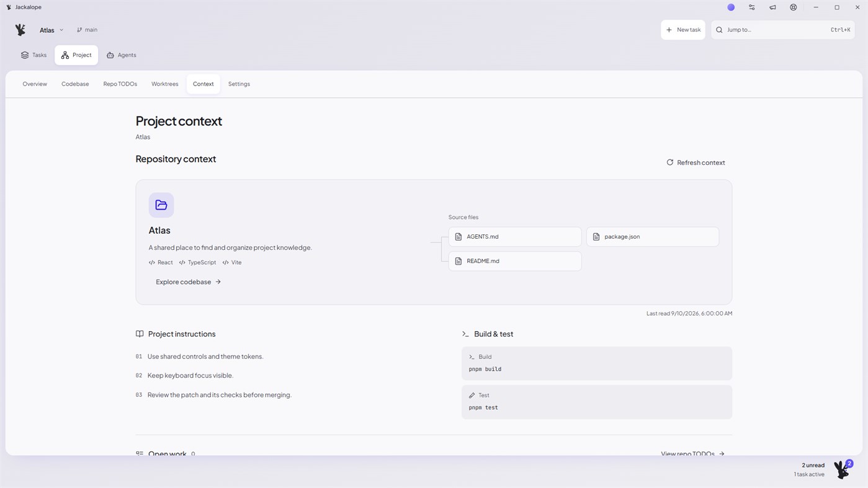
Task: Click the Vite tech tag
Action: [232, 262]
